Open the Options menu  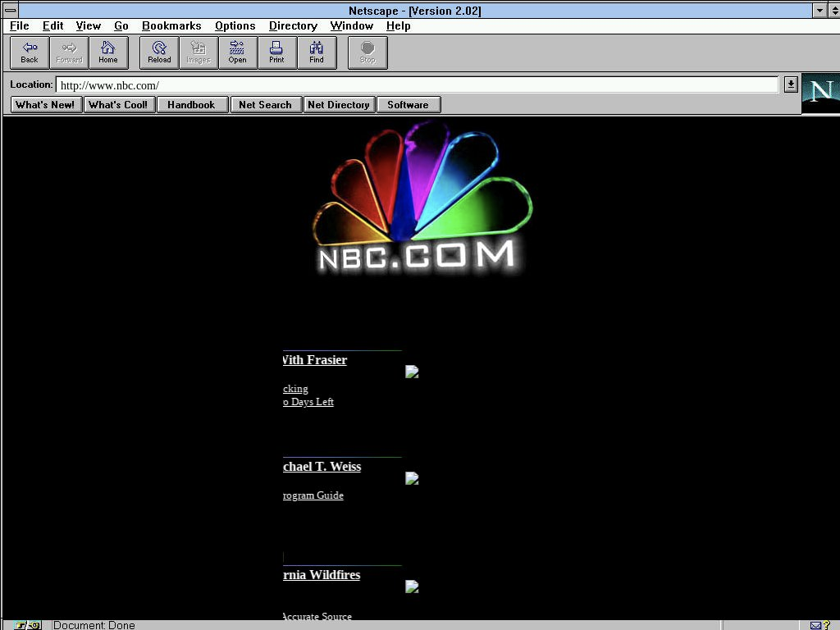[x=235, y=26]
